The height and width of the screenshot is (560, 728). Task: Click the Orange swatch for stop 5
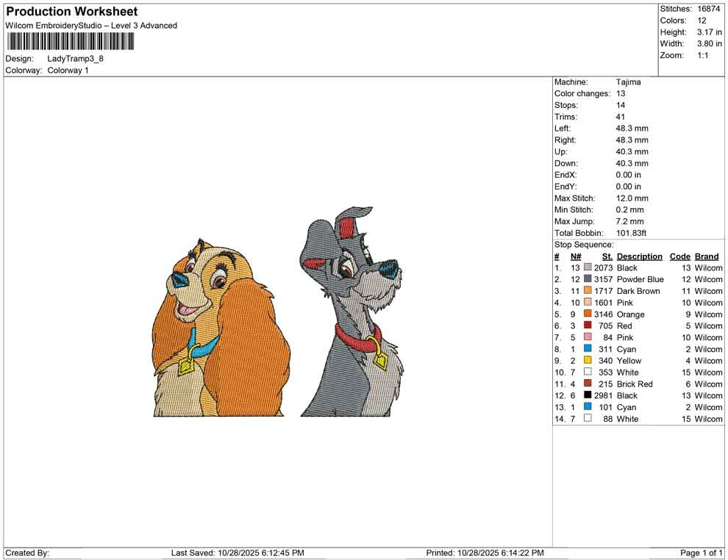588,314
